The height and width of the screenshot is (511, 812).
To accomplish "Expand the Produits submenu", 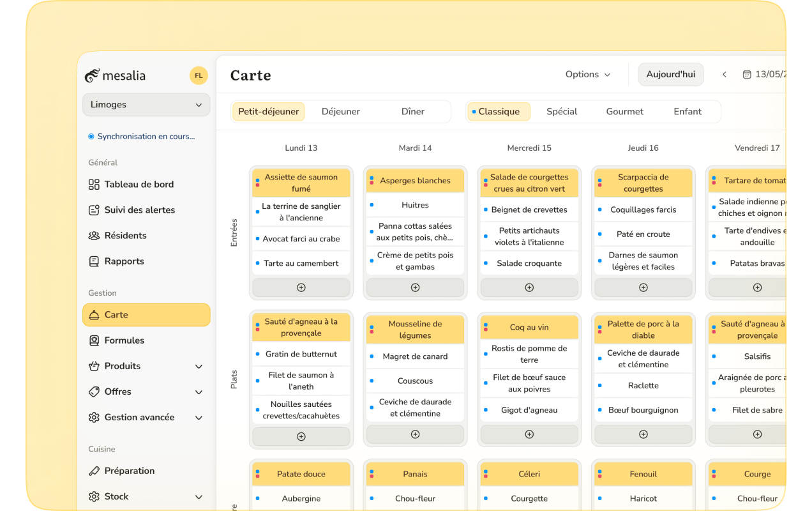I will click(199, 367).
